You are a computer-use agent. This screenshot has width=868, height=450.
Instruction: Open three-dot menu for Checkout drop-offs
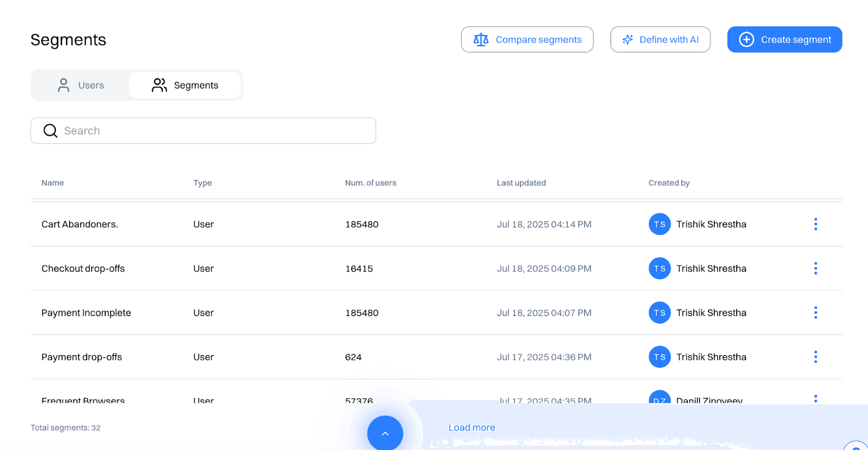coord(815,268)
